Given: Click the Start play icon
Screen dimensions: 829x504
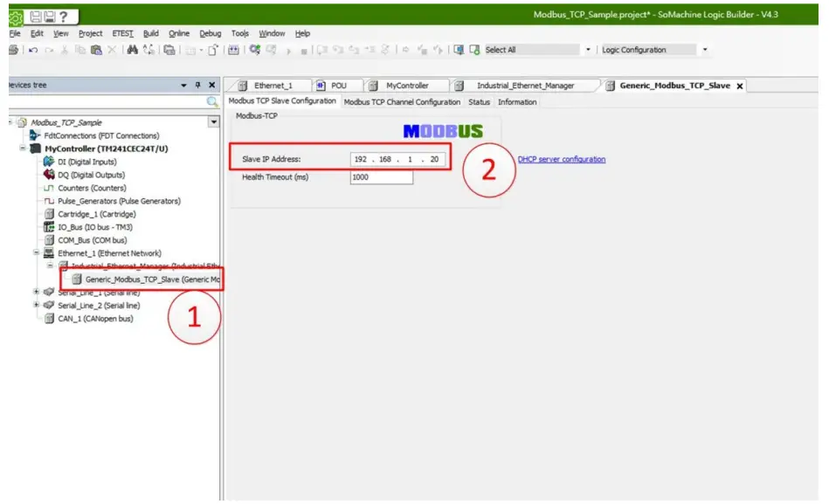Looking at the screenshot, I should 288,51.
